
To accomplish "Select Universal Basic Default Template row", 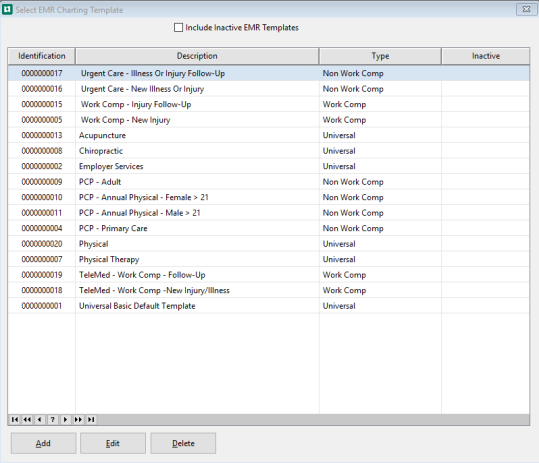I will click(268, 306).
